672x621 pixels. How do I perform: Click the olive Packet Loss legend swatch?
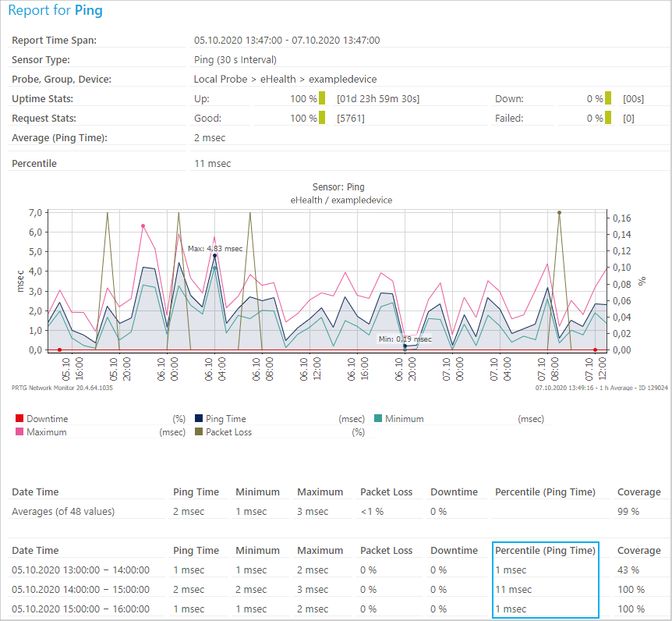coord(199,431)
